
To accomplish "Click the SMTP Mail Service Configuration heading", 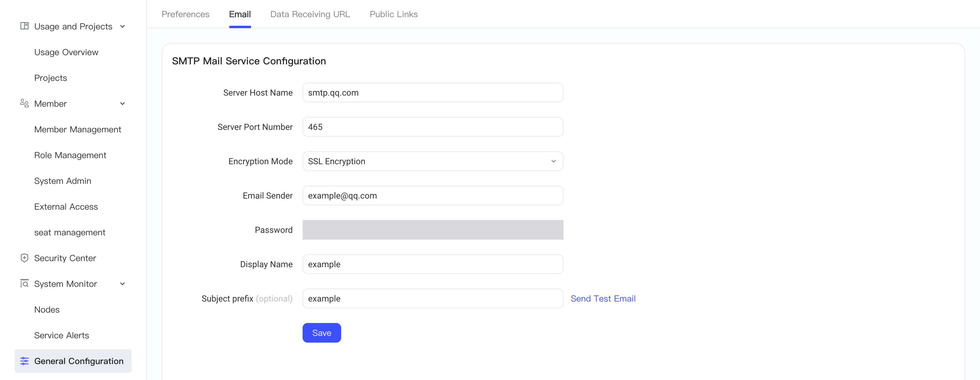I will click(249, 61).
